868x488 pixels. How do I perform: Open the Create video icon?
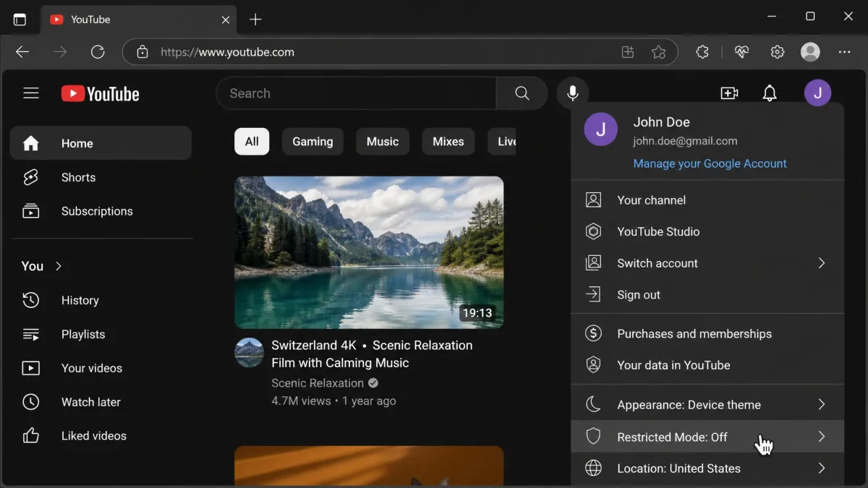point(729,93)
